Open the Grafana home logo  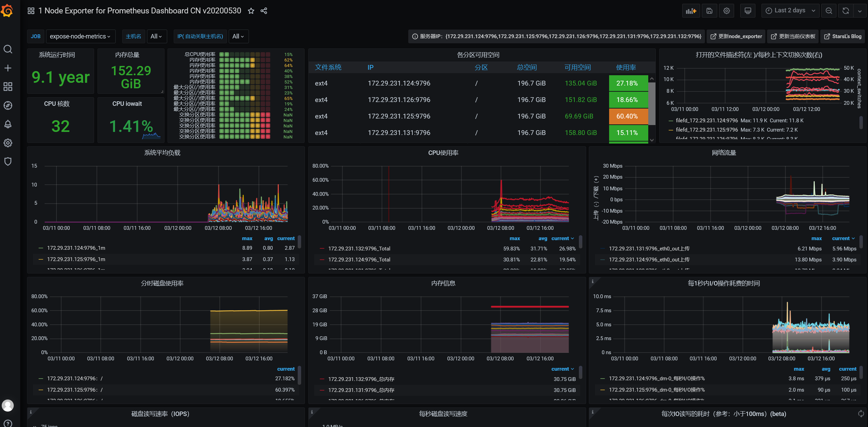pos(8,11)
